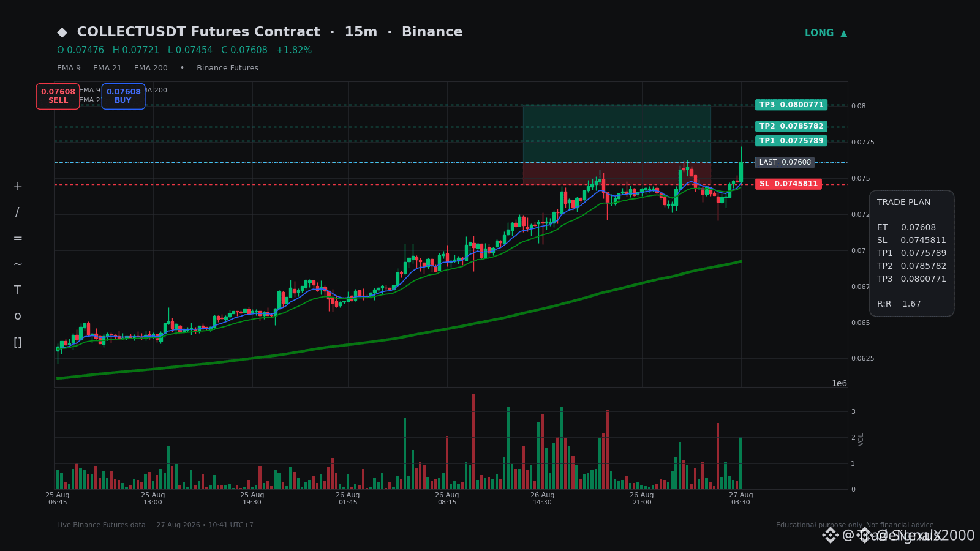Click the TRADE PLAN panel heading
The image size is (980, 551).
click(903, 203)
